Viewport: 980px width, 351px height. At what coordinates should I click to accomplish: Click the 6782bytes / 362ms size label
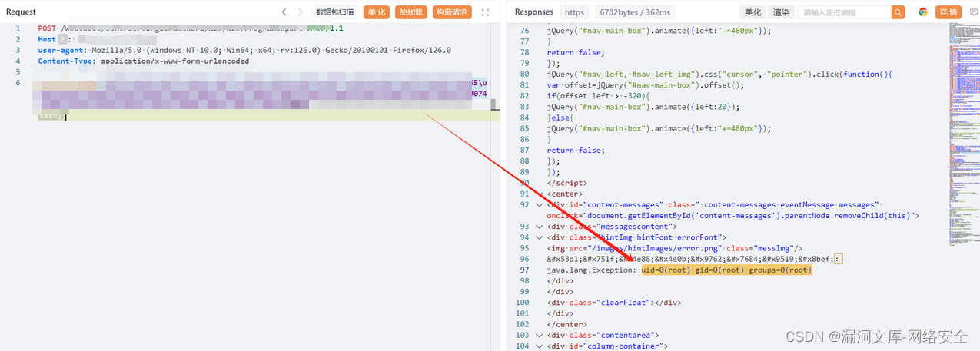pos(635,12)
